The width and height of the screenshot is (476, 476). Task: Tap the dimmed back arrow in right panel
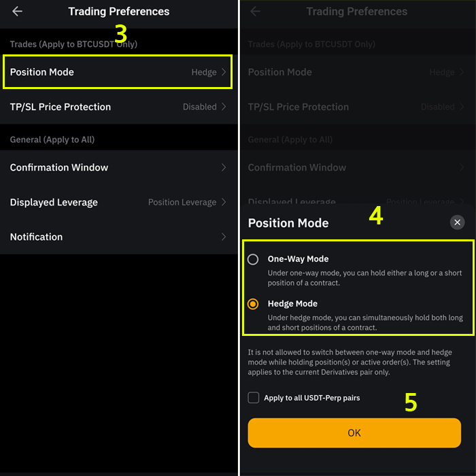coord(255,12)
